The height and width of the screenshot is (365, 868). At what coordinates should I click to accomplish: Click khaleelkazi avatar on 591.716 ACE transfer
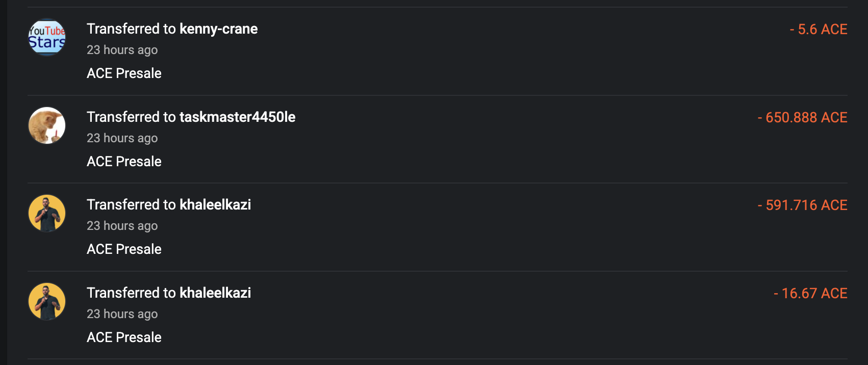tap(47, 213)
